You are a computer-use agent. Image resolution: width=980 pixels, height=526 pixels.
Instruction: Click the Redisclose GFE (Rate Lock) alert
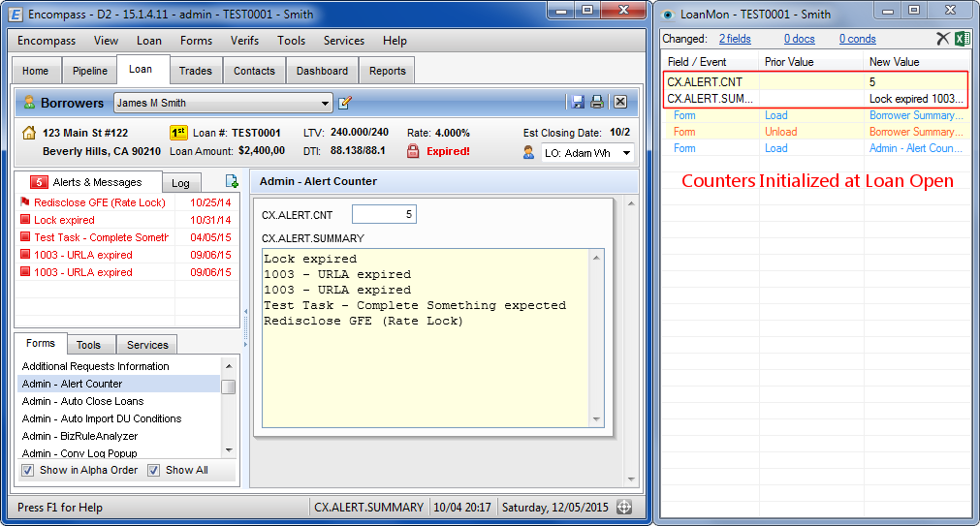(x=100, y=202)
